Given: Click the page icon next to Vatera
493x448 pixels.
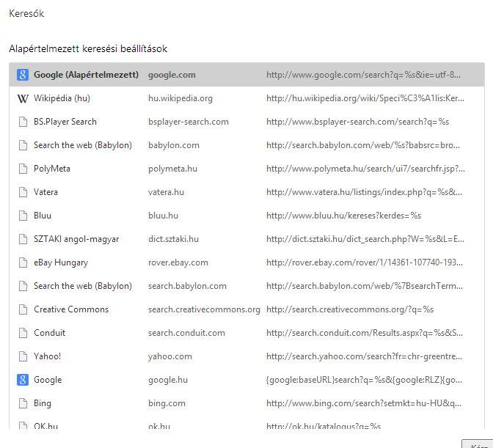Looking at the screenshot, I should 23,192.
